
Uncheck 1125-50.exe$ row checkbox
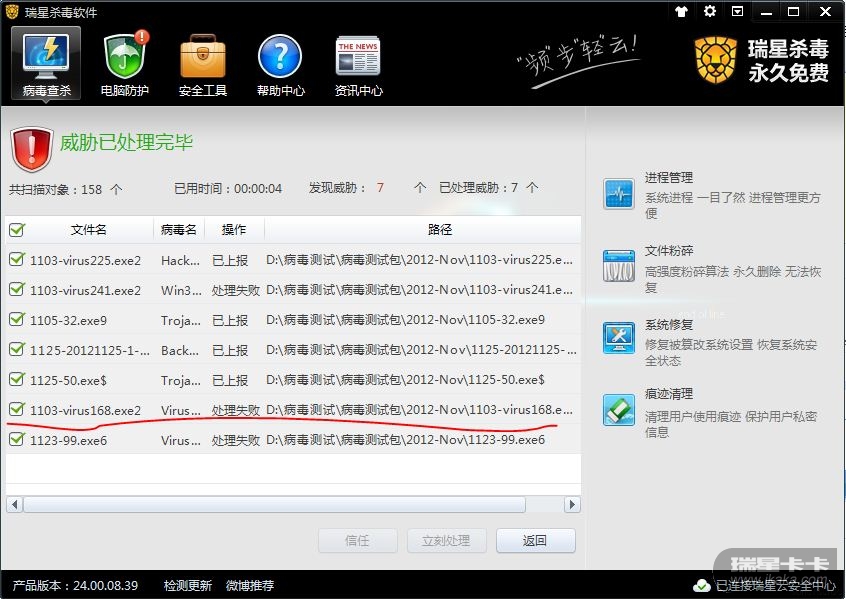tap(17, 379)
